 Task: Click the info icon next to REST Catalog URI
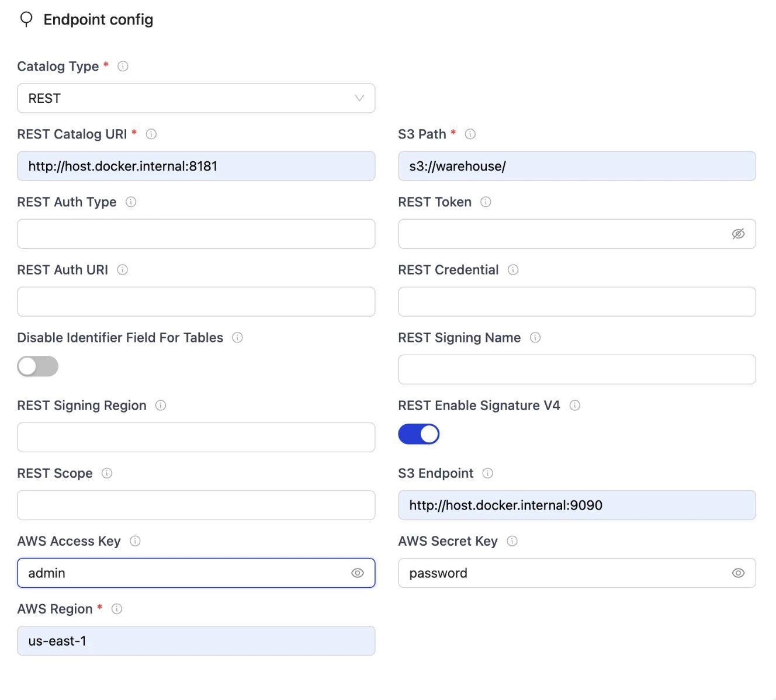pyautogui.click(x=151, y=134)
